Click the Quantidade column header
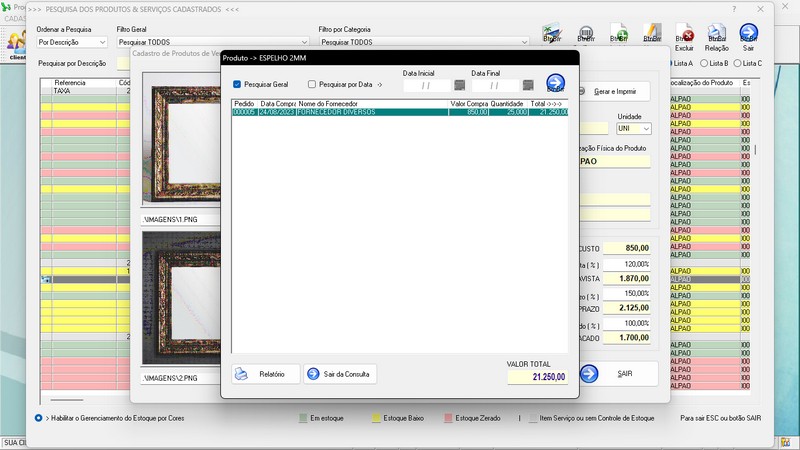The width and height of the screenshot is (800, 450). pos(508,104)
